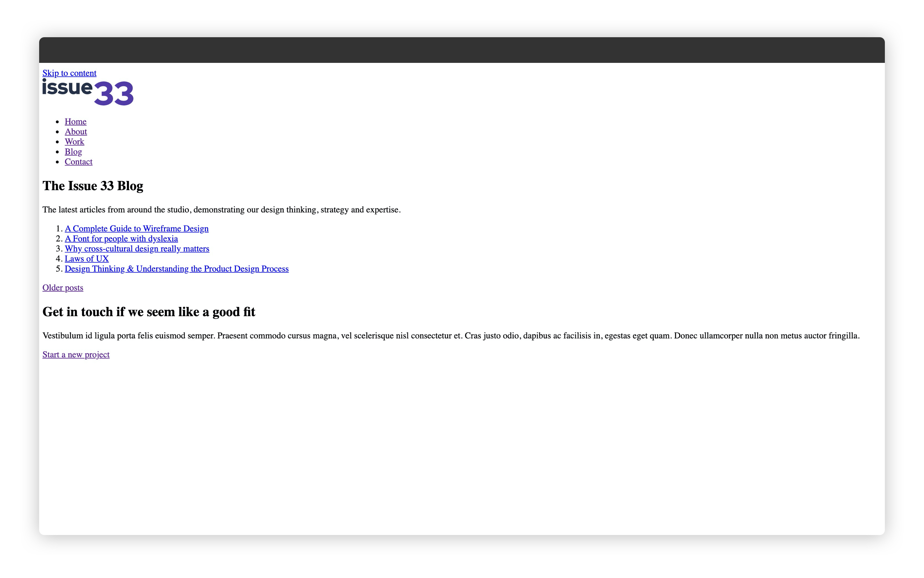
Task: Open the Work navigation link
Action: point(74,141)
